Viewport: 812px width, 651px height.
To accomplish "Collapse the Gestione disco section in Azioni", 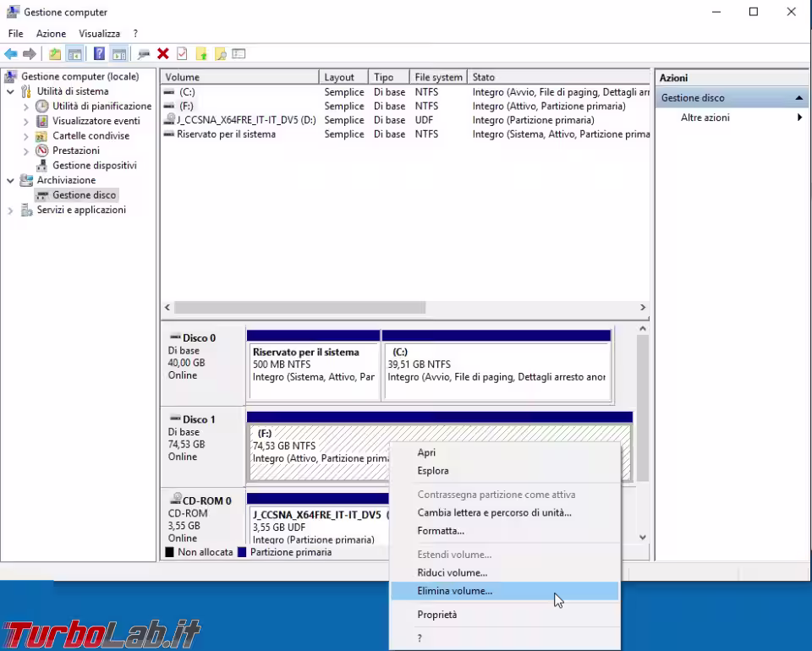I will [799, 98].
